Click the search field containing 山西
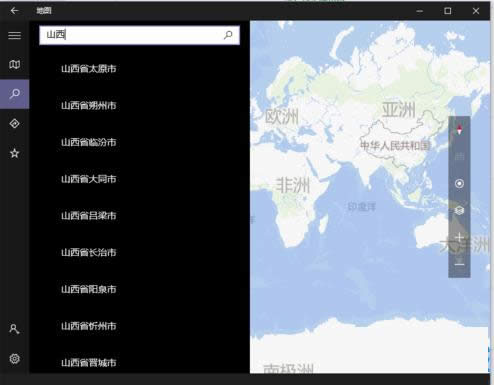494x385 pixels. click(139, 35)
